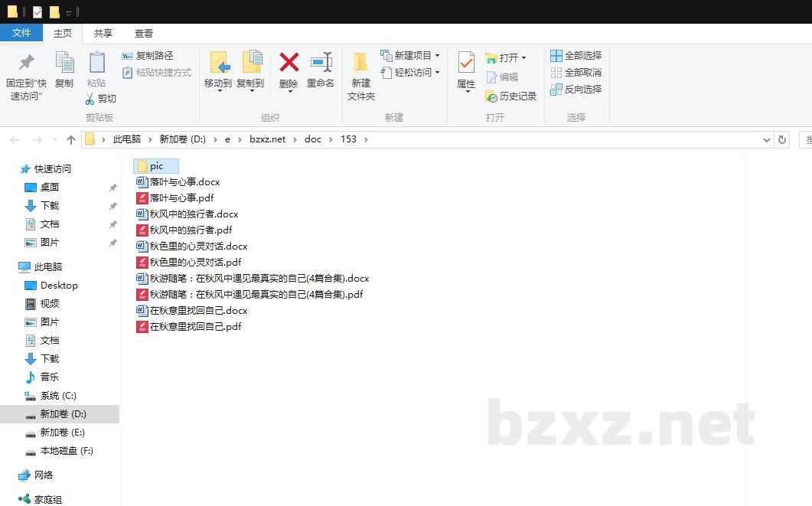Click the red Delete icon in ribbon
Image resolution: width=812 pixels, height=506 pixels.
click(x=289, y=63)
